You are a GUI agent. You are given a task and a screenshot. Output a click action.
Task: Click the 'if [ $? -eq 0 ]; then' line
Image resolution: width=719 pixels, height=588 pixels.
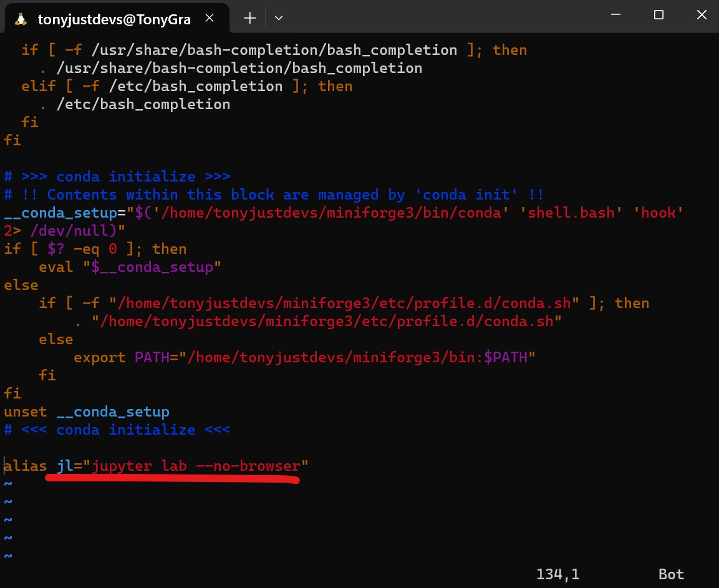95,249
